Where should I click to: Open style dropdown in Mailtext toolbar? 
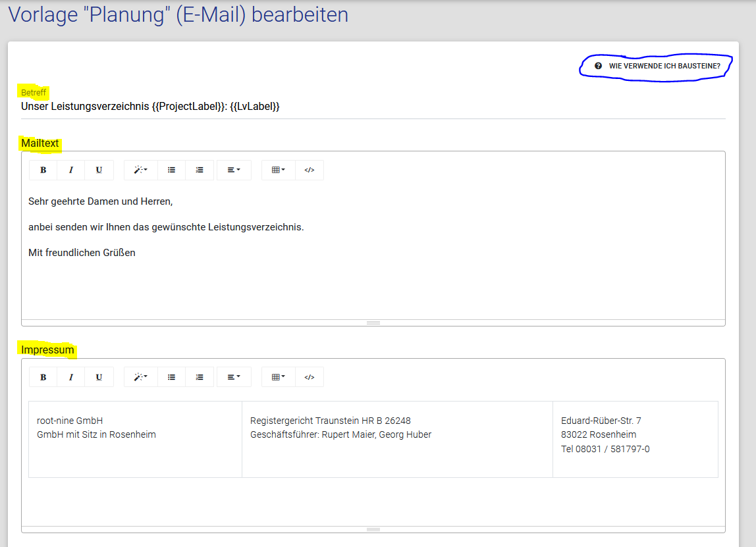140,170
